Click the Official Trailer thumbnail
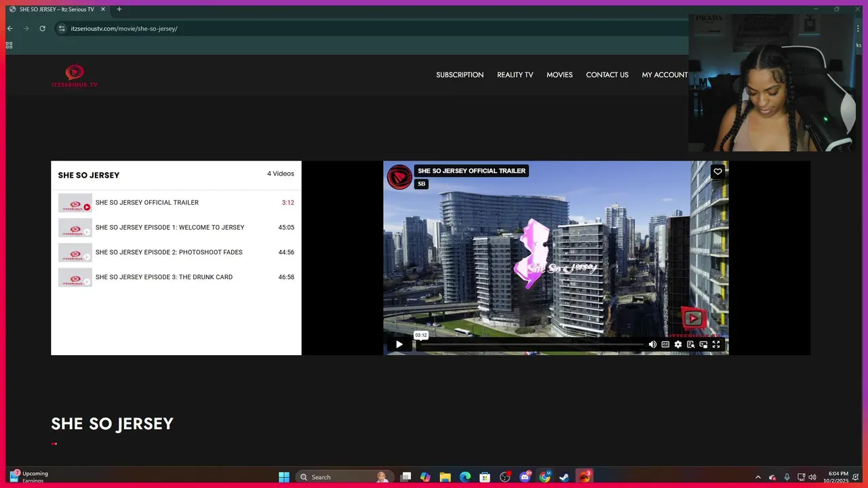 75,203
